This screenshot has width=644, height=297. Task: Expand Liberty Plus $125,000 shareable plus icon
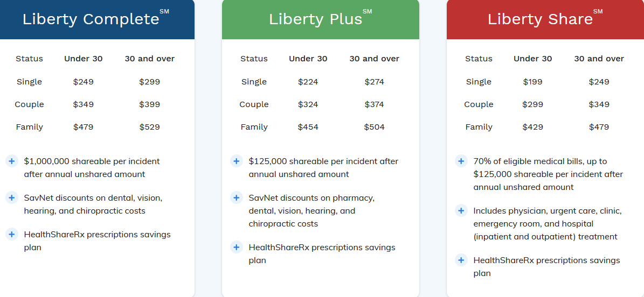pyautogui.click(x=236, y=161)
